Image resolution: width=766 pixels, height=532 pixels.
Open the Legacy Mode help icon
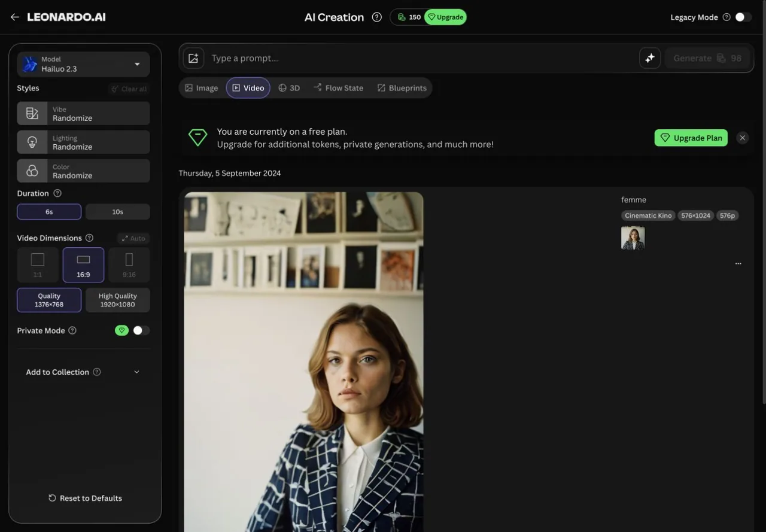[727, 17]
